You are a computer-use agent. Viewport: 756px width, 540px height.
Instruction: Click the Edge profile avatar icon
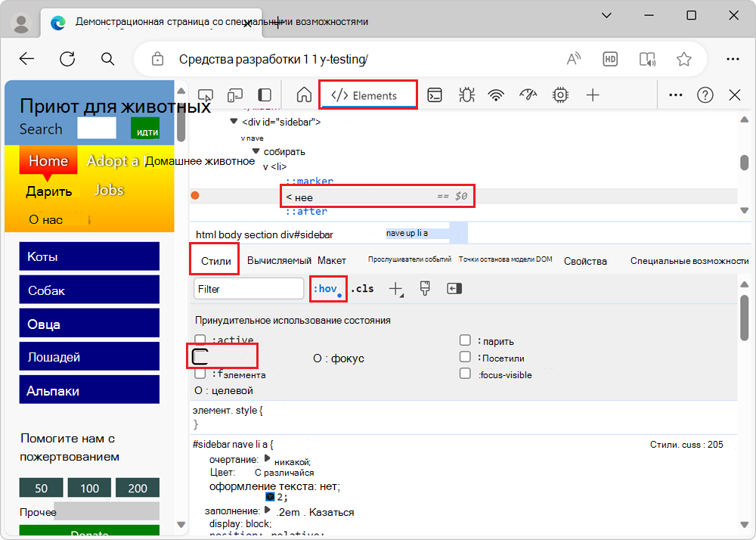click(20, 23)
